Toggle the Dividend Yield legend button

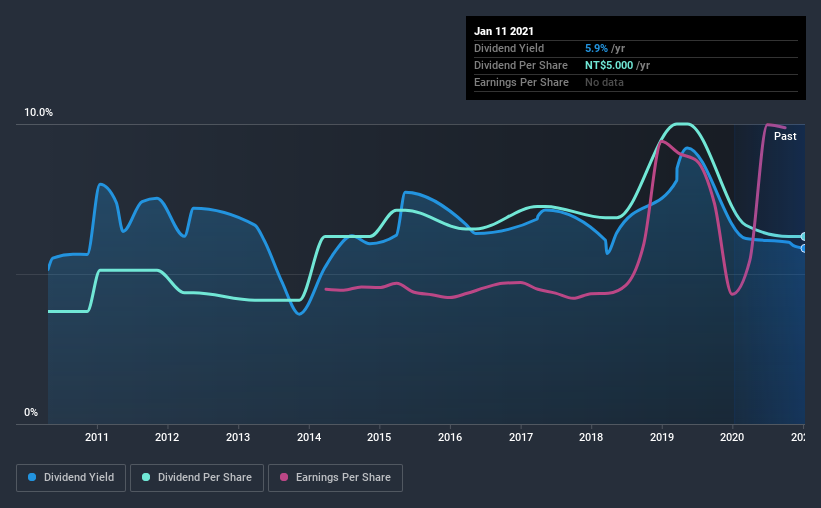click(x=71, y=478)
